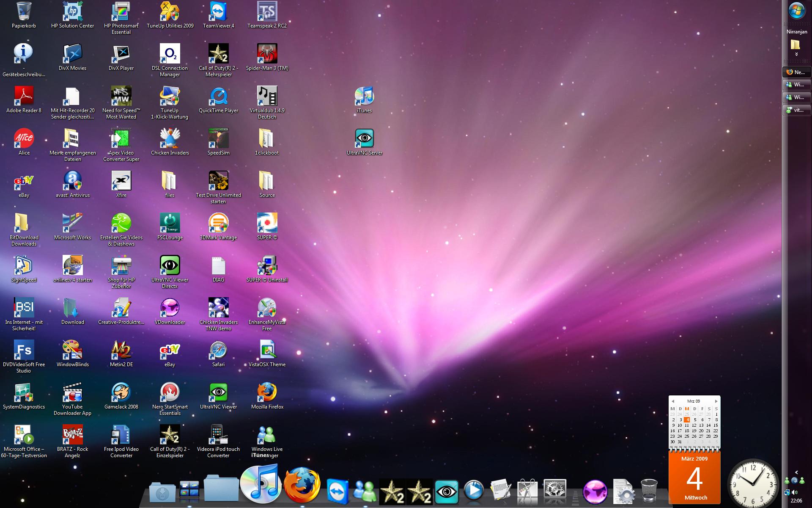Open the network connection tray icon
The height and width of the screenshot is (508, 812).
(787, 492)
